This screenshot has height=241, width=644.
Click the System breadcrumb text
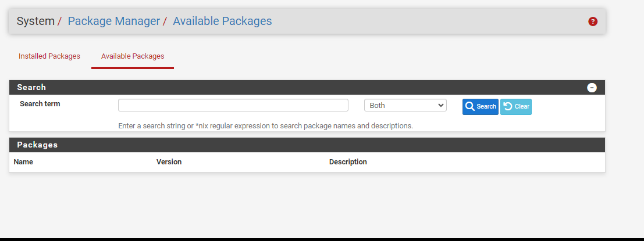pos(35,21)
